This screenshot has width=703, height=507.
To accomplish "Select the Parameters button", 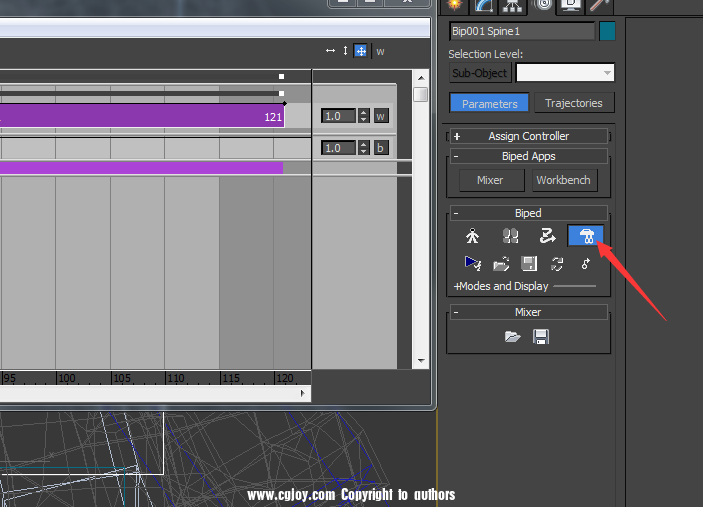I will tap(490, 104).
